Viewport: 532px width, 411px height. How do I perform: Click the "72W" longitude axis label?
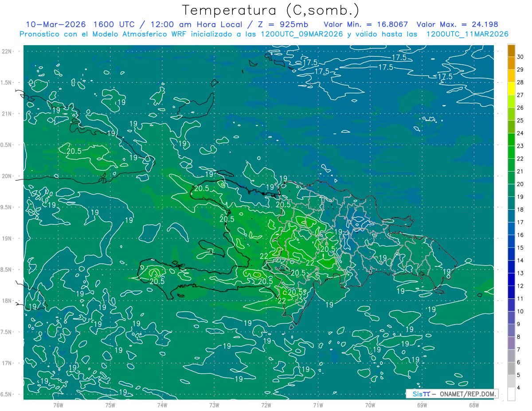pyautogui.click(x=266, y=405)
